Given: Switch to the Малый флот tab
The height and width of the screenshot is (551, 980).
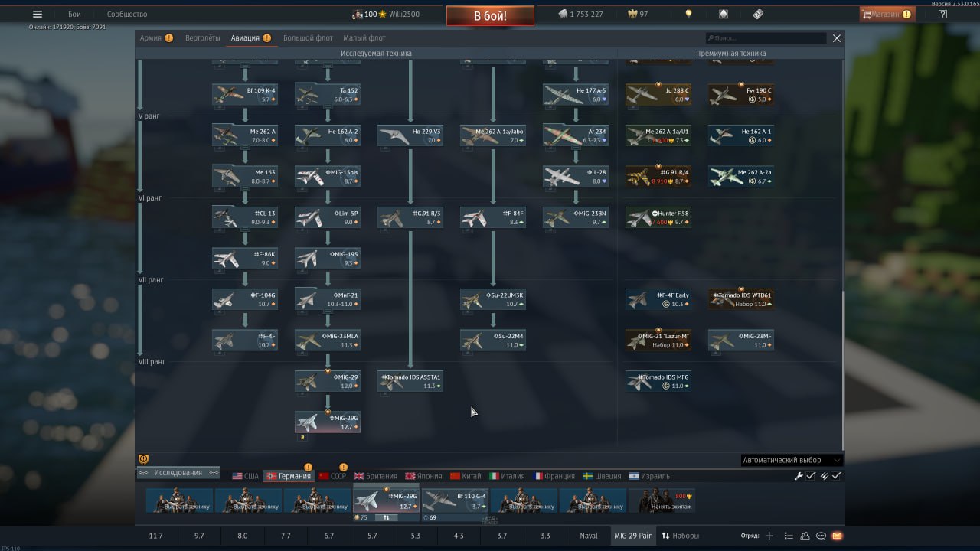Looking at the screenshot, I should point(364,37).
